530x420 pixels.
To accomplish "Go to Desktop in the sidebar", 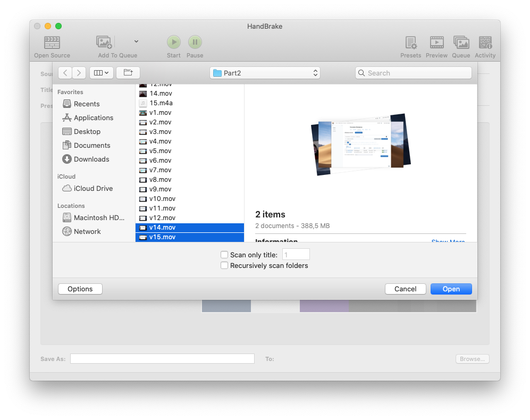I will pos(94,131).
